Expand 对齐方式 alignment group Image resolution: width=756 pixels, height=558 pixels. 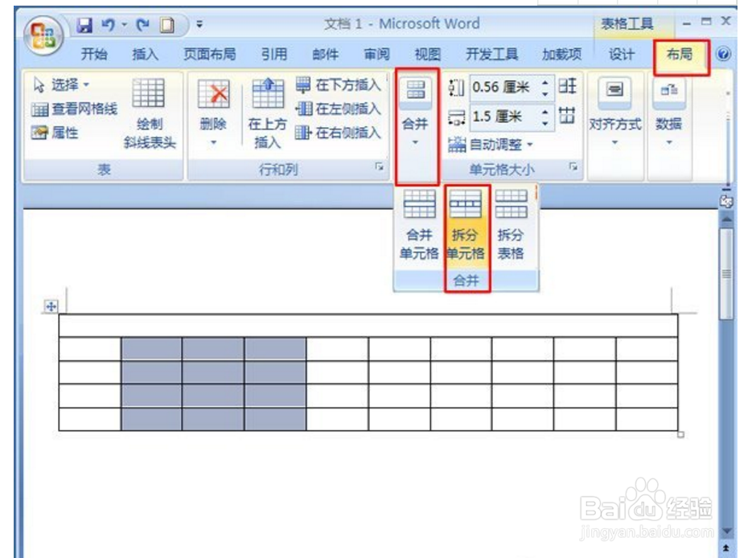pos(615,113)
